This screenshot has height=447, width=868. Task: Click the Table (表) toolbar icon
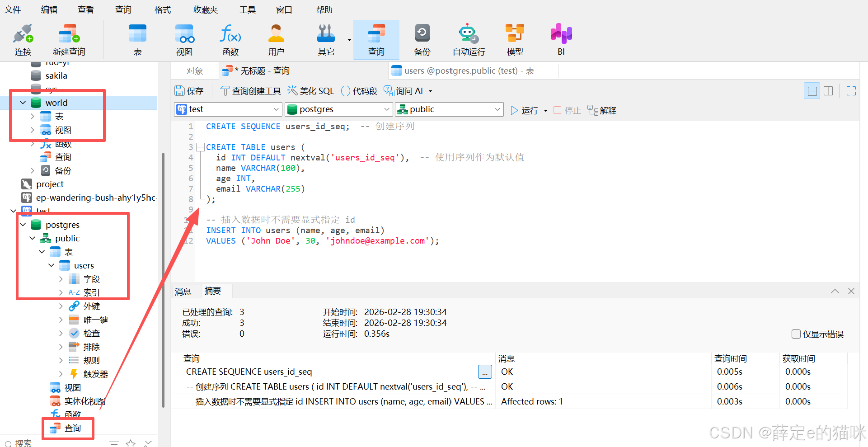point(137,40)
